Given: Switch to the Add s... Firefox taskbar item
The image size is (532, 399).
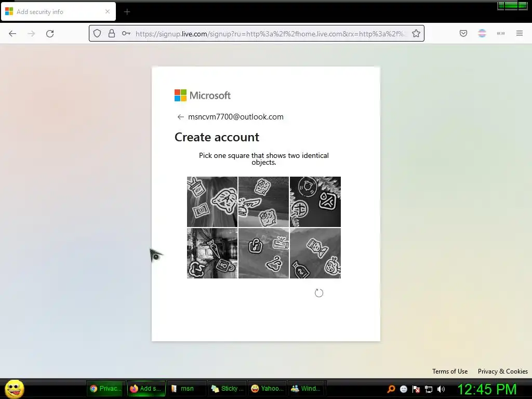Looking at the screenshot, I should 146,389.
